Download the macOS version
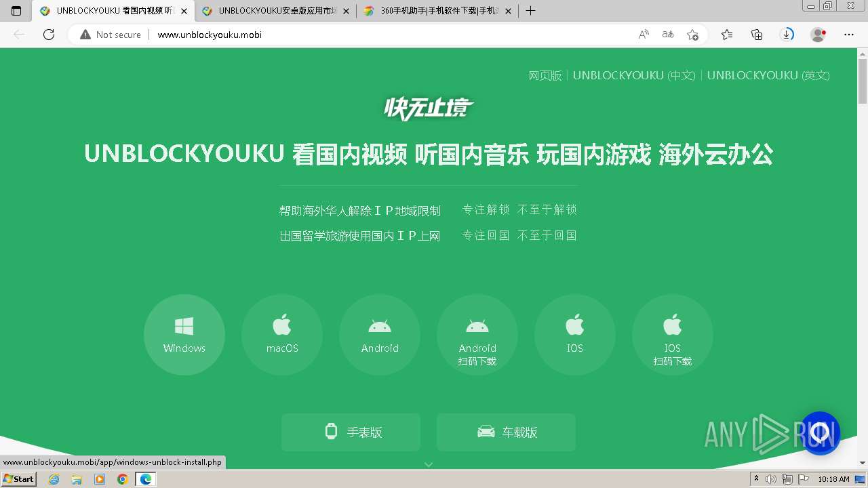Screen dimensions: 868x488 [282, 334]
